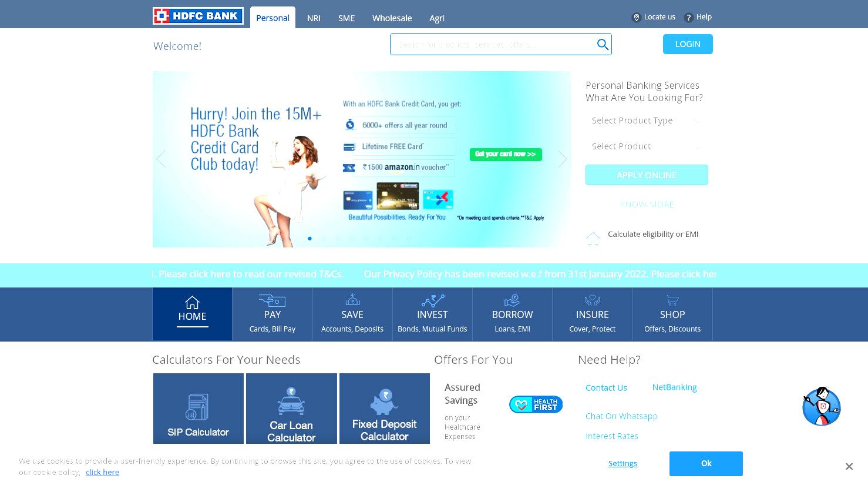The width and height of the screenshot is (868, 492).
Task: Click the KNOW MORE link
Action: 647,205
